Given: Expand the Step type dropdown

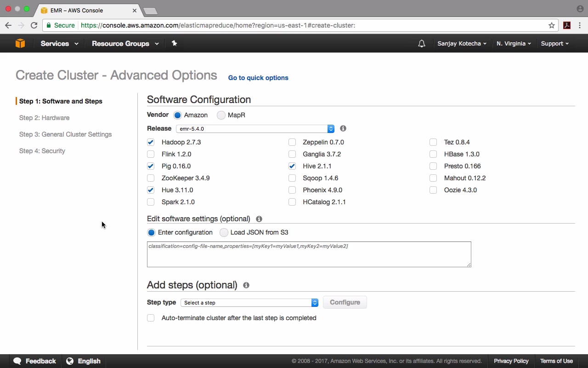Looking at the screenshot, I should pyautogui.click(x=249, y=303).
